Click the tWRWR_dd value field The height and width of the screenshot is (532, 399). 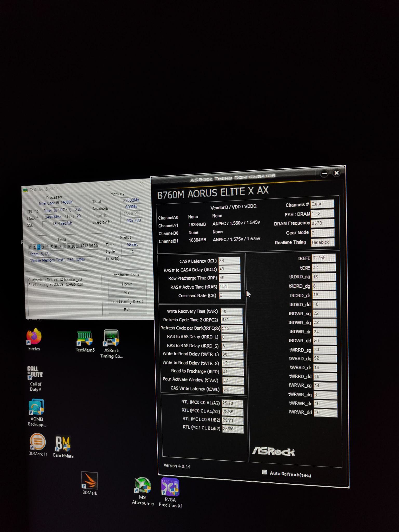coord(326,413)
